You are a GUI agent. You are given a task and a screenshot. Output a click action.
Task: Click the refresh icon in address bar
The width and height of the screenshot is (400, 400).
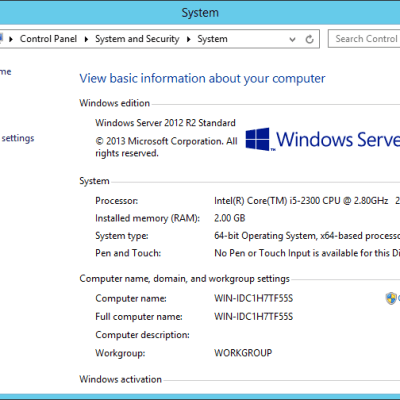pos(310,39)
